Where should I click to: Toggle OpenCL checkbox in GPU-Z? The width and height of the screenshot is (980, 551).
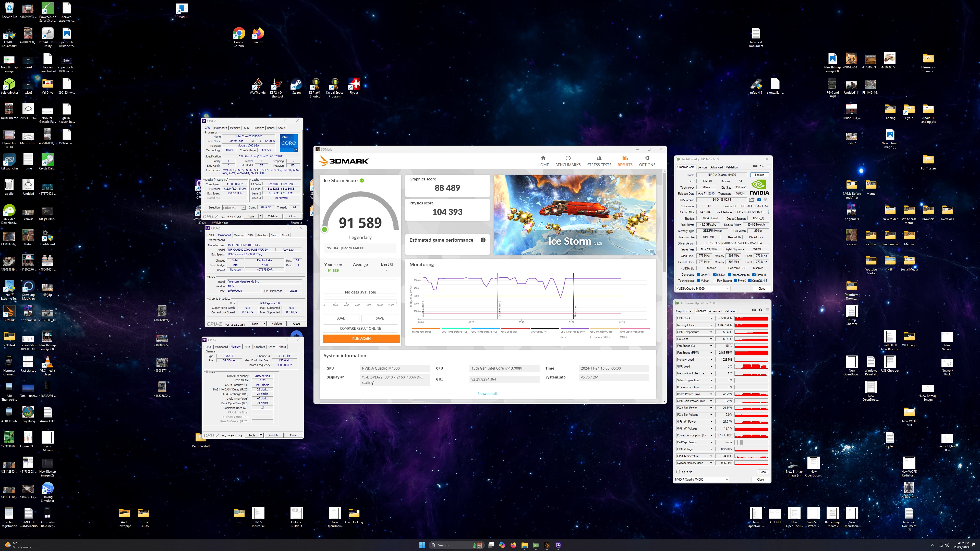click(x=698, y=275)
